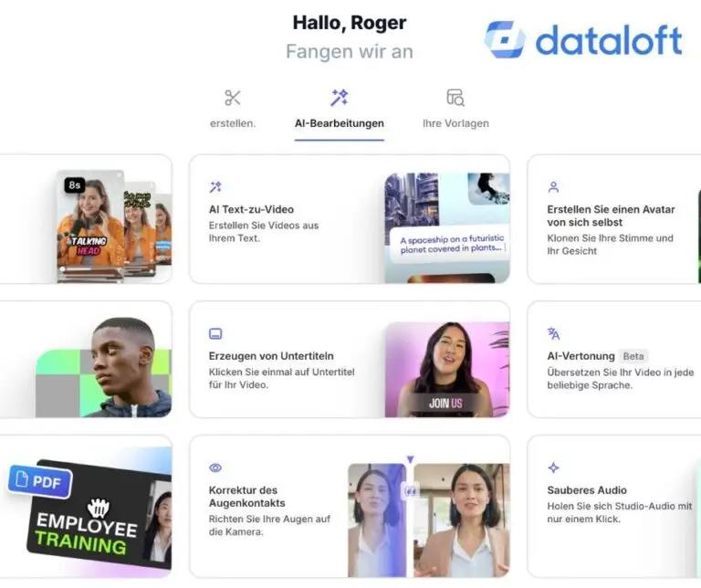
Task: Click the avatar person icon
Action: (553, 187)
